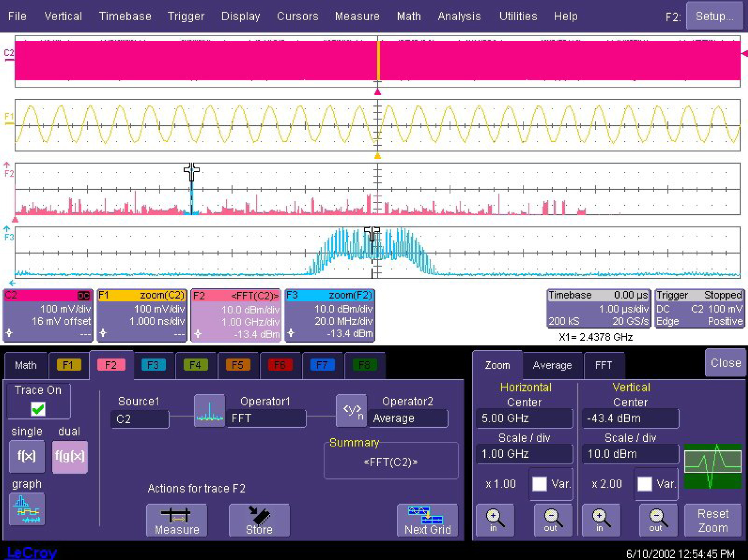Click the Operator2 average icon
Image resolution: width=748 pixels, height=560 pixels.
[x=352, y=411]
